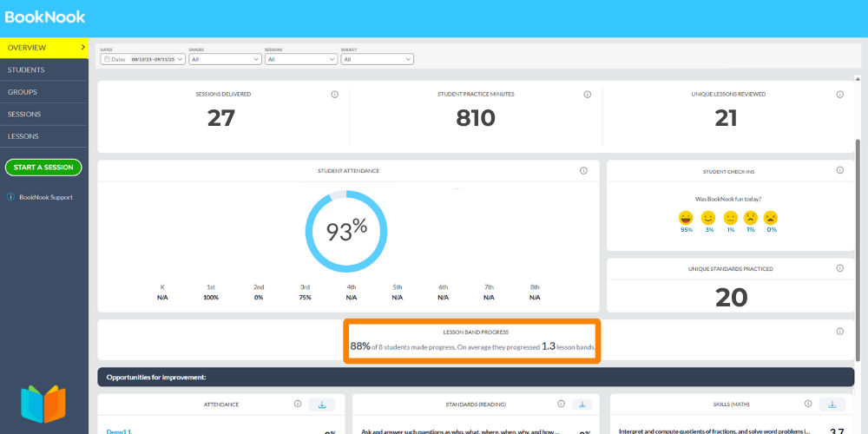The width and height of the screenshot is (868, 434).
Task: Download the Skills (Math) report
Action: (x=832, y=404)
